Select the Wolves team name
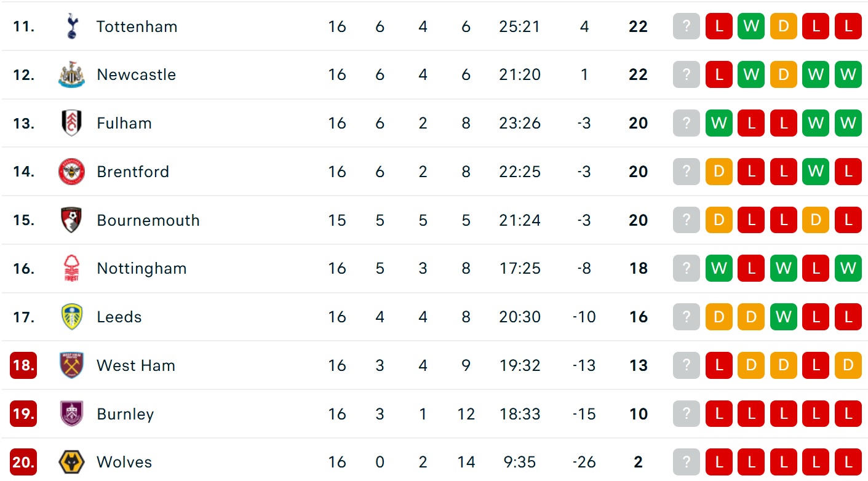The height and width of the screenshot is (481, 868). pyautogui.click(x=124, y=462)
